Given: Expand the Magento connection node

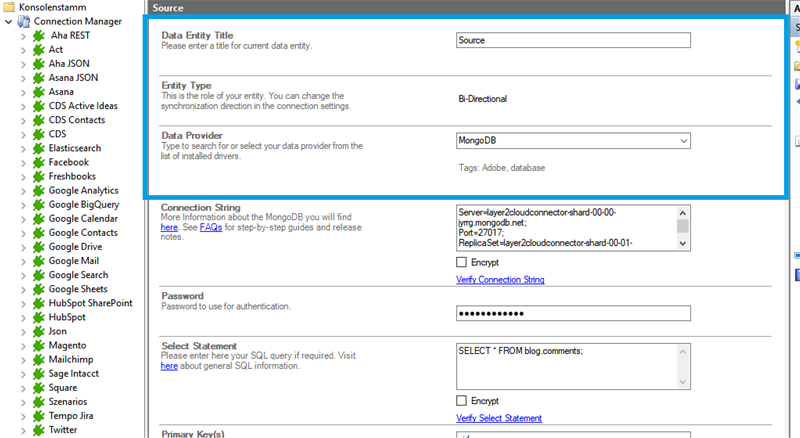Looking at the screenshot, I should pyautogui.click(x=23, y=345).
